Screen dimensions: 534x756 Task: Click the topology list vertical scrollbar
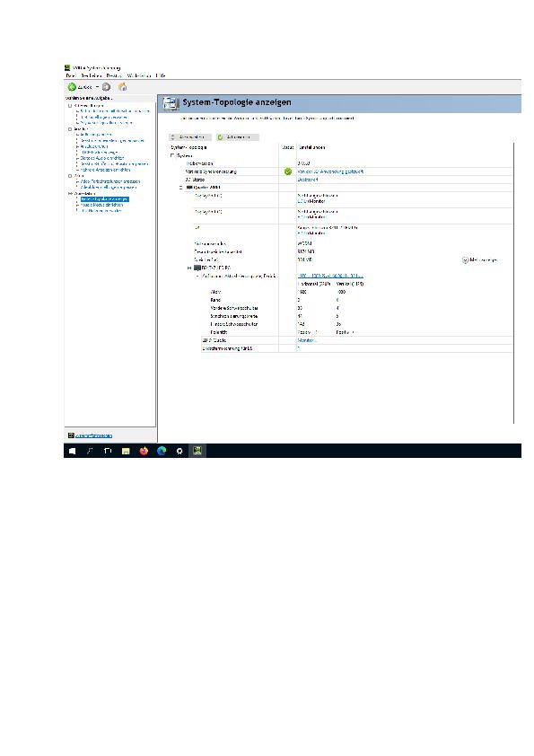[x=513, y=283]
